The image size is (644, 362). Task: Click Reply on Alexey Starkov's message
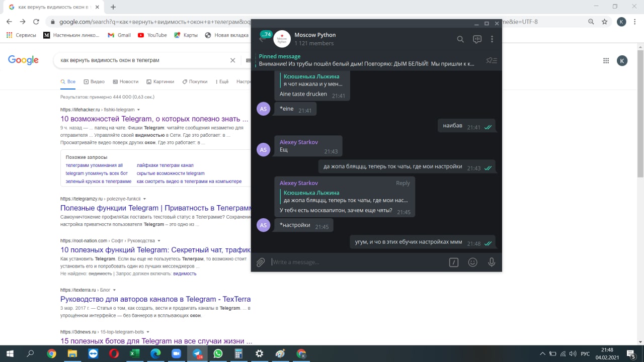point(403,183)
